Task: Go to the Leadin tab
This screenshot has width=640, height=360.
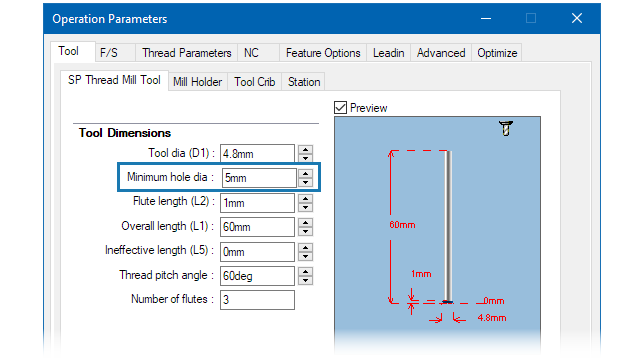Action: [x=388, y=53]
